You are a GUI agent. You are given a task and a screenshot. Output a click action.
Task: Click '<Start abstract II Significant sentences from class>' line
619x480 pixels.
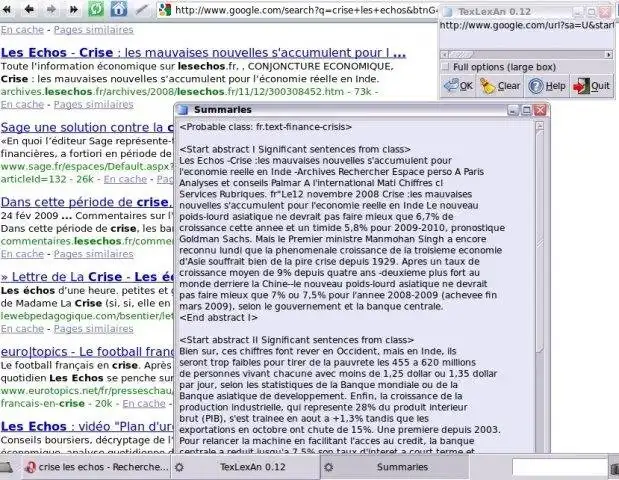[x=296, y=340]
